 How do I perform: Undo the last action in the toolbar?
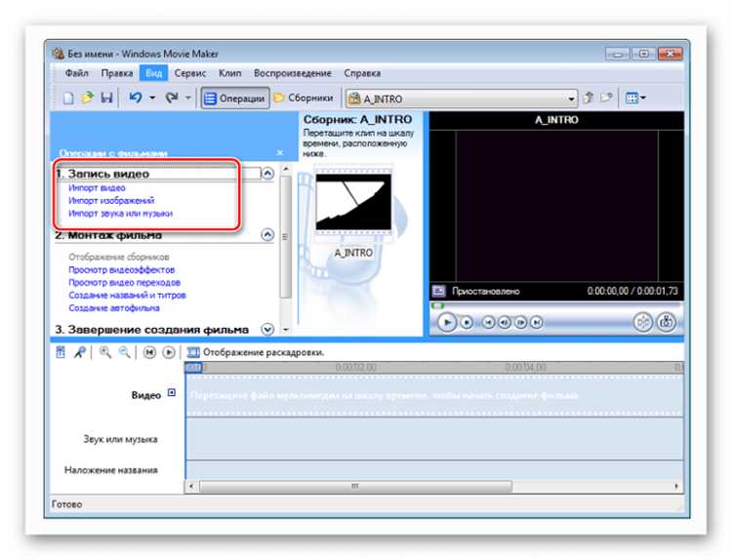tap(135, 98)
